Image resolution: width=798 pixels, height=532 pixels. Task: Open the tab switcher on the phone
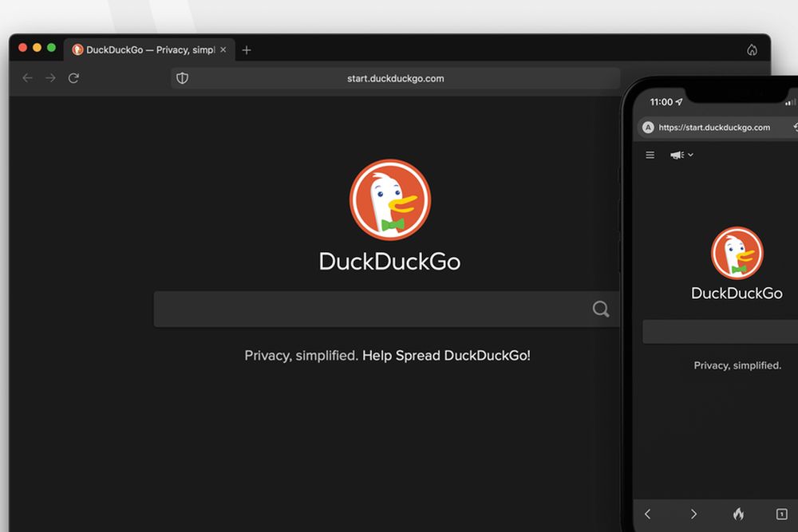[781, 514]
